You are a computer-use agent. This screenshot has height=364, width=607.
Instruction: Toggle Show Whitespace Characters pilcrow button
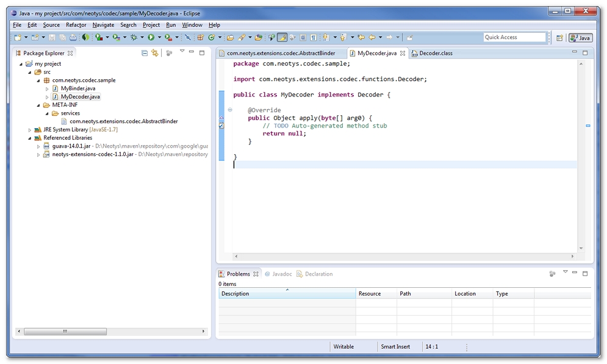pos(313,38)
